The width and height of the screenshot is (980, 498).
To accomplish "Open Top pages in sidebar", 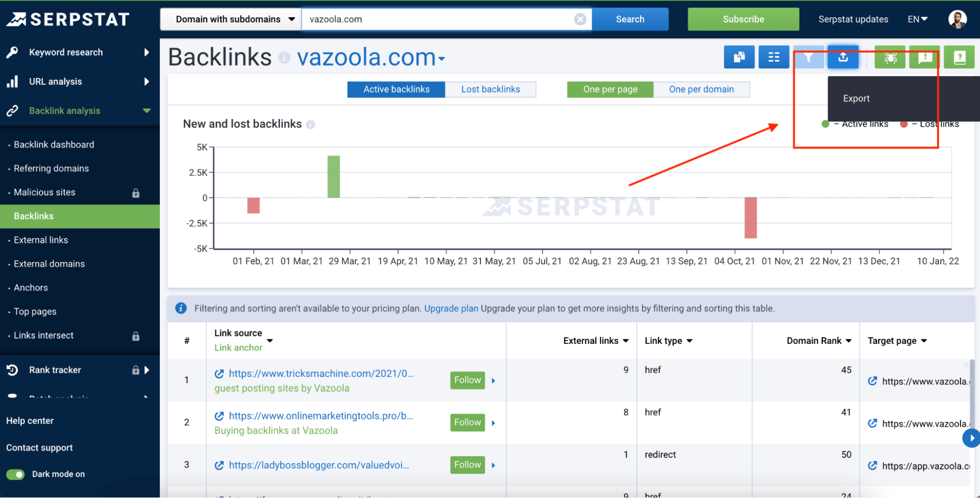I will click(35, 312).
